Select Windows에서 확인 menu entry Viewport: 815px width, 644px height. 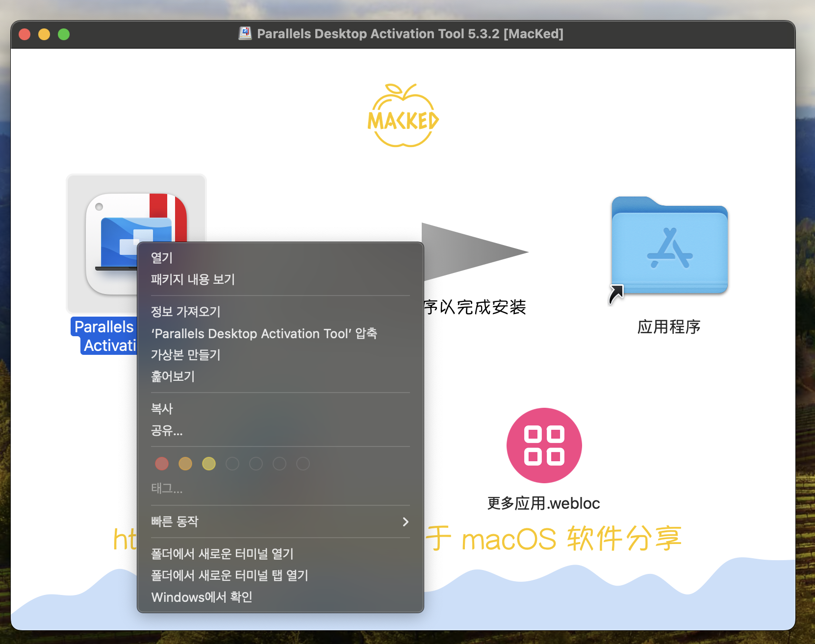[x=280, y=597]
